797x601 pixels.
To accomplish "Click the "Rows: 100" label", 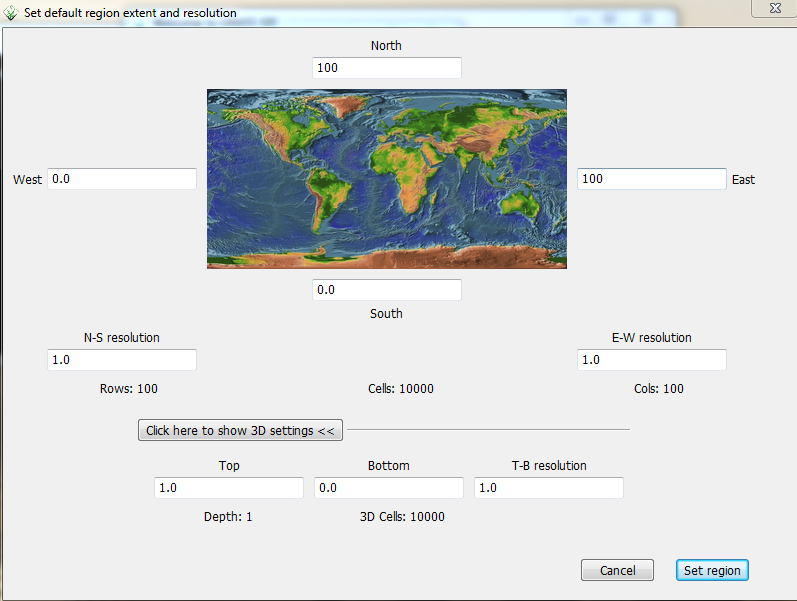I will tap(128, 389).
